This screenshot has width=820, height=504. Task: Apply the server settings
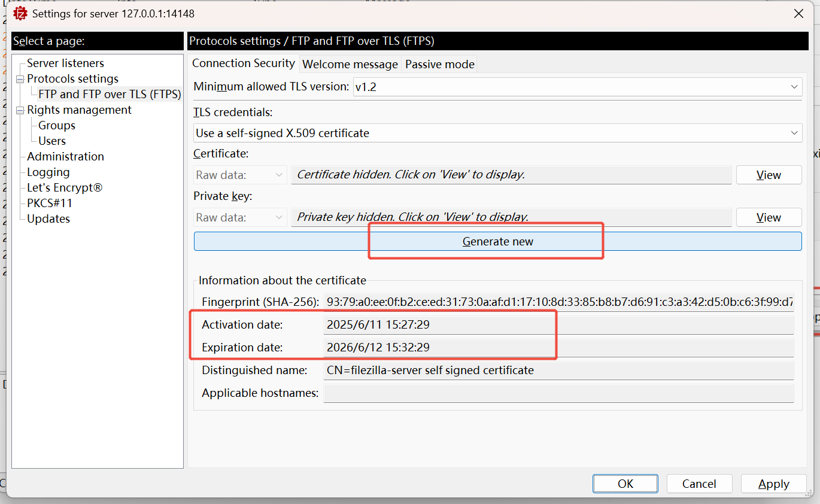(773, 484)
